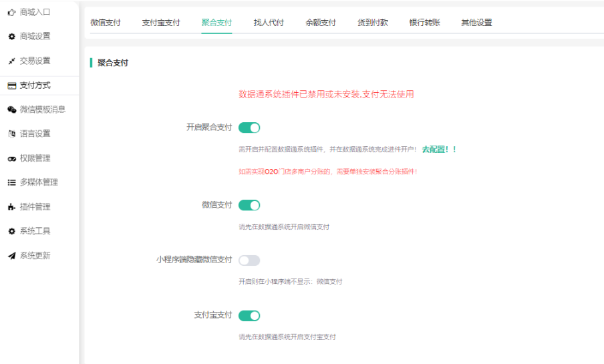Viewport: 604px width, 364px height.
Task: Click the 系统更新 paper plane icon
Action: click(11, 256)
